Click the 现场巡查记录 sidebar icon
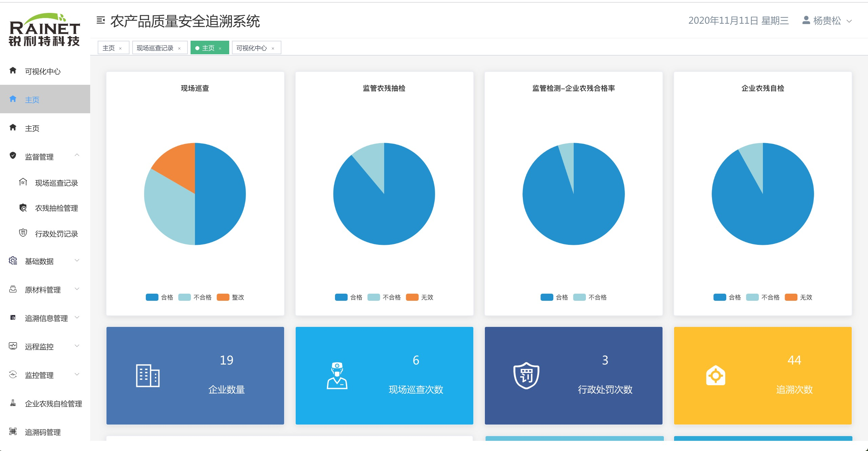 coord(23,182)
